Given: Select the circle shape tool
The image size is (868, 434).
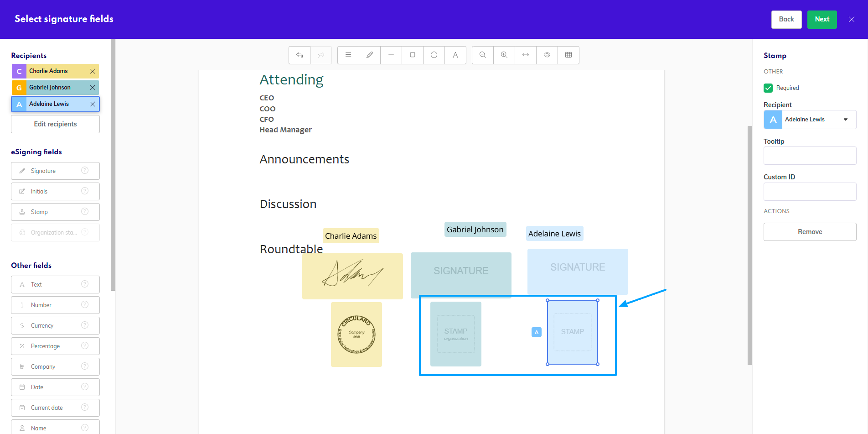Looking at the screenshot, I should [434, 55].
